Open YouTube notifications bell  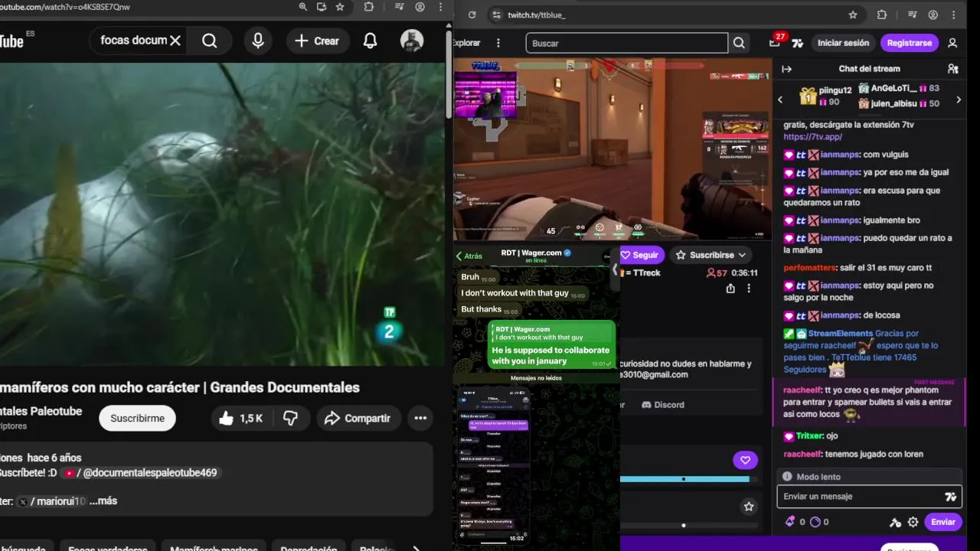point(370,41)
